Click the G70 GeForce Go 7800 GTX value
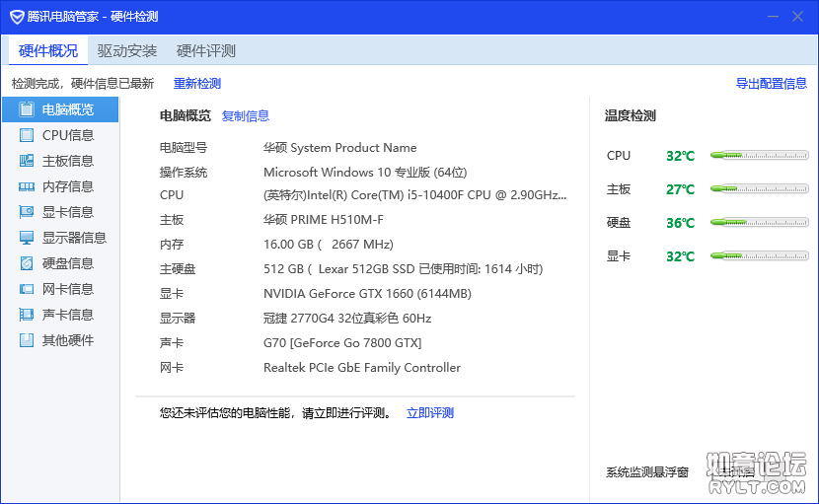819x504 pixels. [x=342, y=343]
